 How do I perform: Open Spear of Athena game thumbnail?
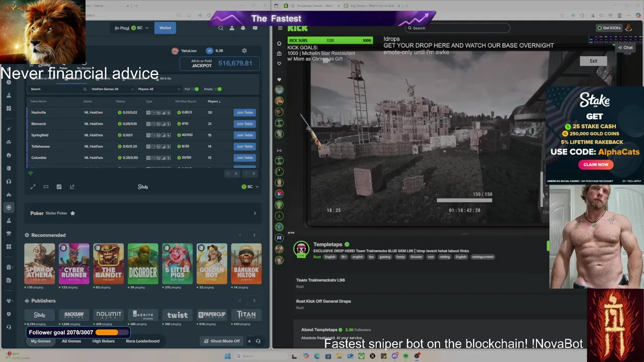(40, 264)
